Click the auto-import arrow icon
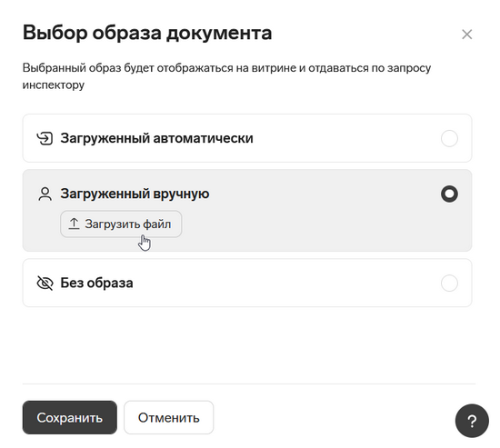Viewport: 500px width, 448px height. pos(45,138)
